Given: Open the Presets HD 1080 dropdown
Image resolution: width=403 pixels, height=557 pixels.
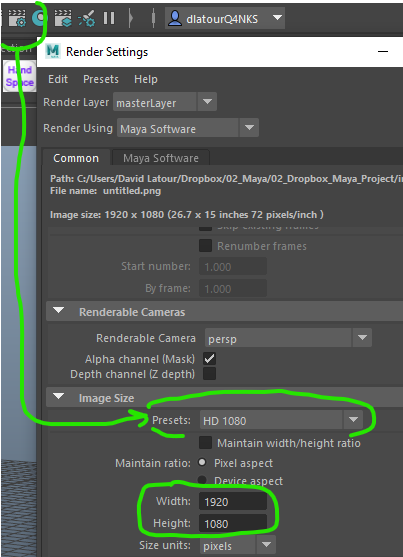Looking at the screenshot, I should click(281, 420).
